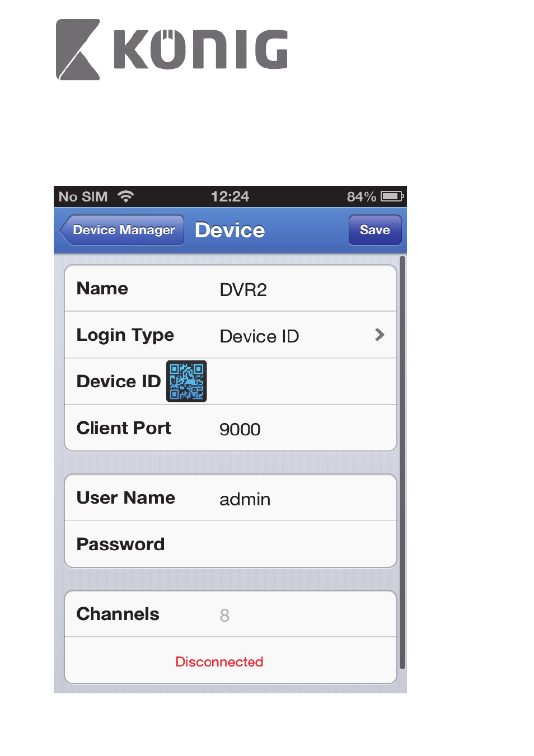Go back to Device Manager
The height and width of the screenshot is (756, 534).
122,230
